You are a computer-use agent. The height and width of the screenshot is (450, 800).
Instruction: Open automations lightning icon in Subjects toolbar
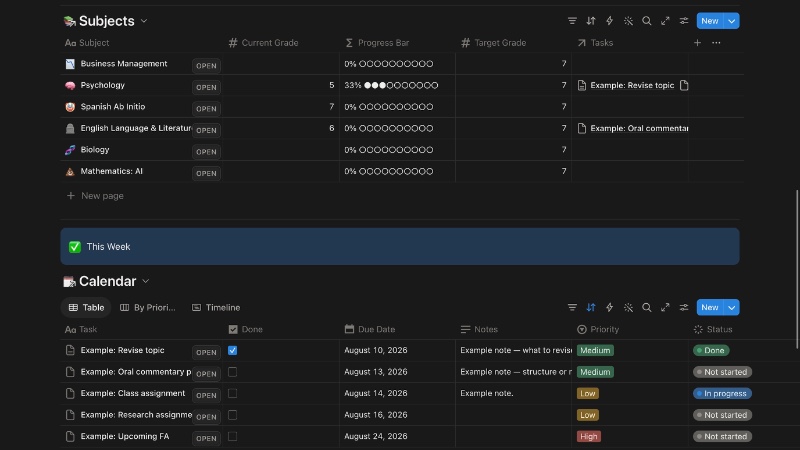(x=609, y=21)
